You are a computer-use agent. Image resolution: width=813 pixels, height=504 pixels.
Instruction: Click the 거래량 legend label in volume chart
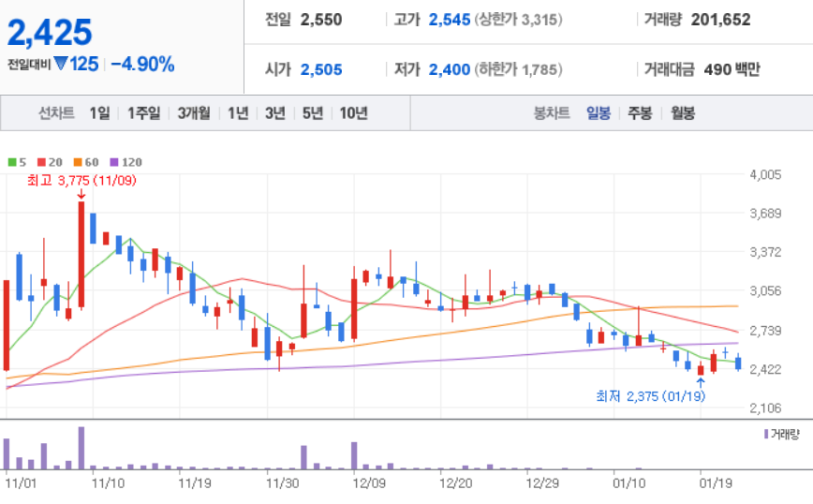click(782, 434)
